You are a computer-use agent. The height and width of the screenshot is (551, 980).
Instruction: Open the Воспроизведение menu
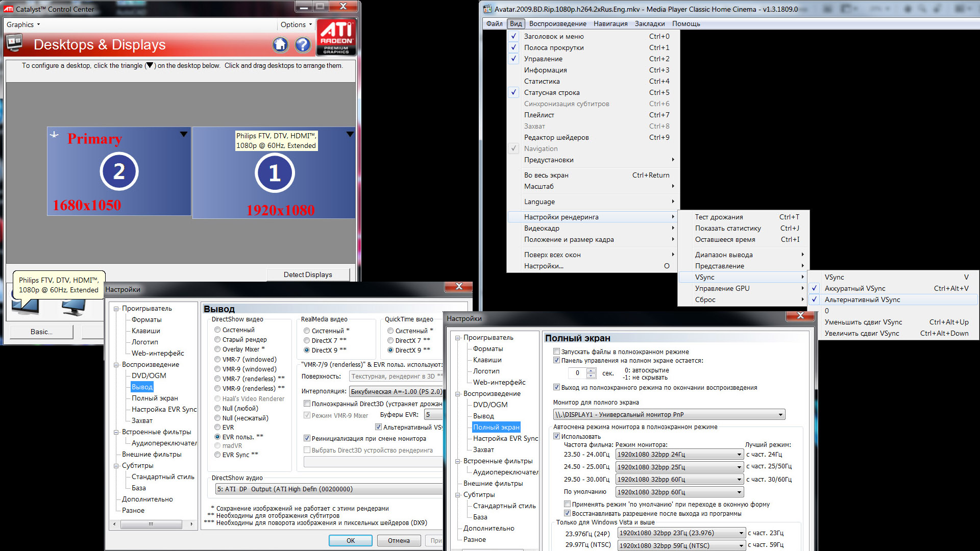(x=557, y=23)
